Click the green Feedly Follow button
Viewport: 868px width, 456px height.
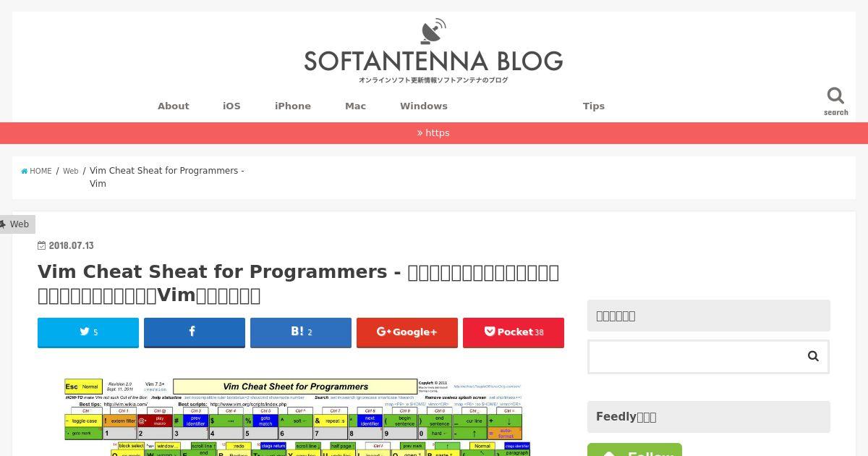(634, 450)
